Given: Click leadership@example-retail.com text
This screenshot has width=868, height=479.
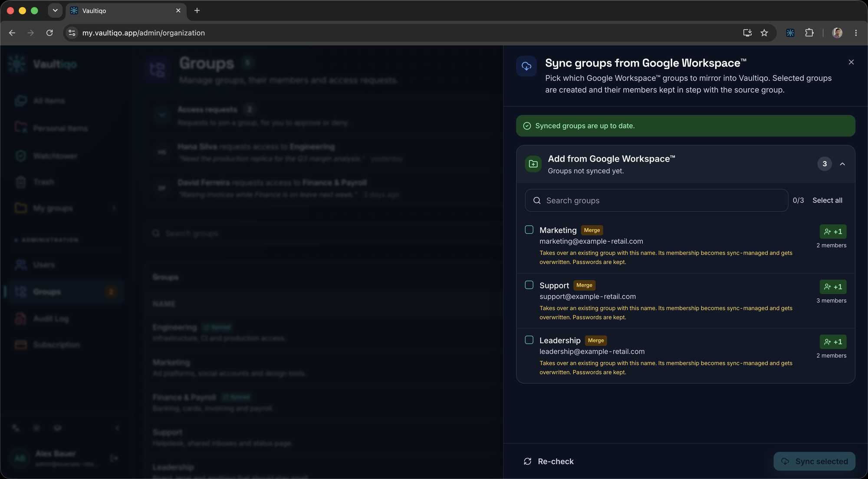Looking at the screenshot, I should click(x=592, y=352).
